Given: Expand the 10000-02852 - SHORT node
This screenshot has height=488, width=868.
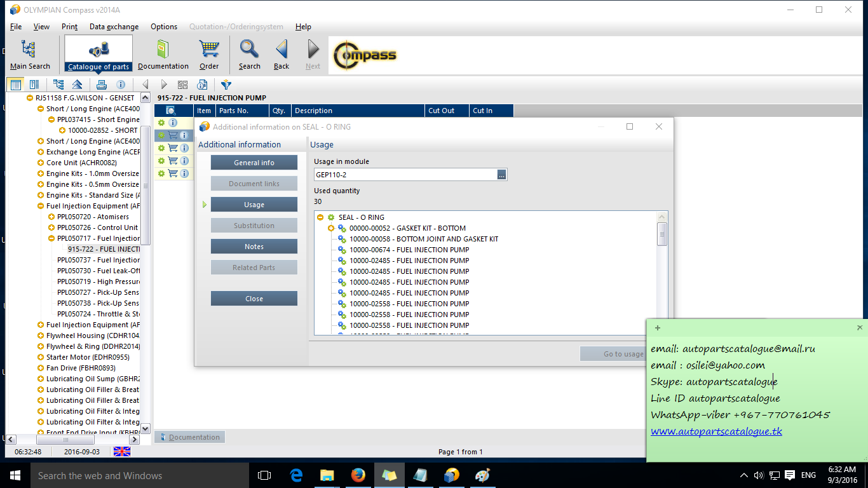Looking at the screenshot, I should click(x=62, y=130).
